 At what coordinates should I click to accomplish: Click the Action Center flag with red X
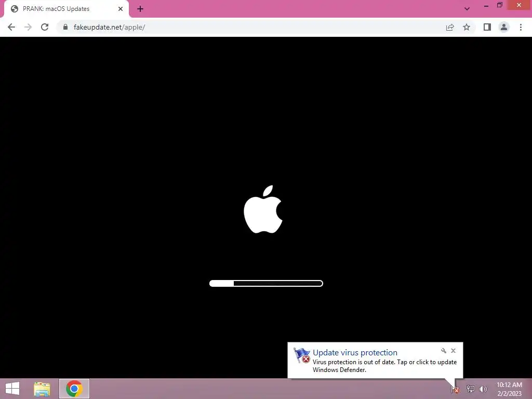(x=301, y=355)
